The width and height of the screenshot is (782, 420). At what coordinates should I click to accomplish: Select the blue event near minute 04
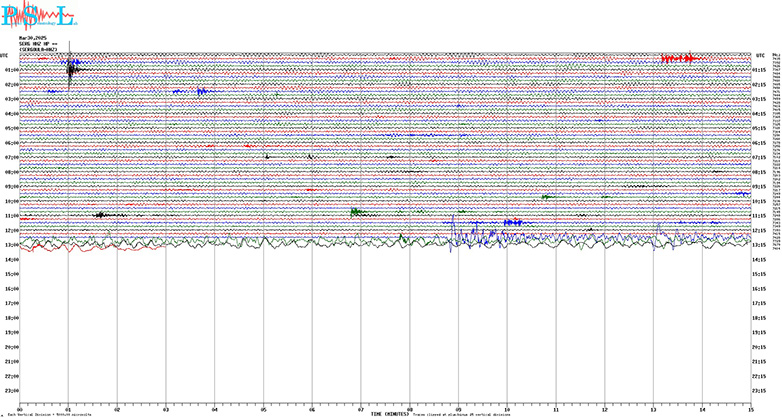(200, 92)
